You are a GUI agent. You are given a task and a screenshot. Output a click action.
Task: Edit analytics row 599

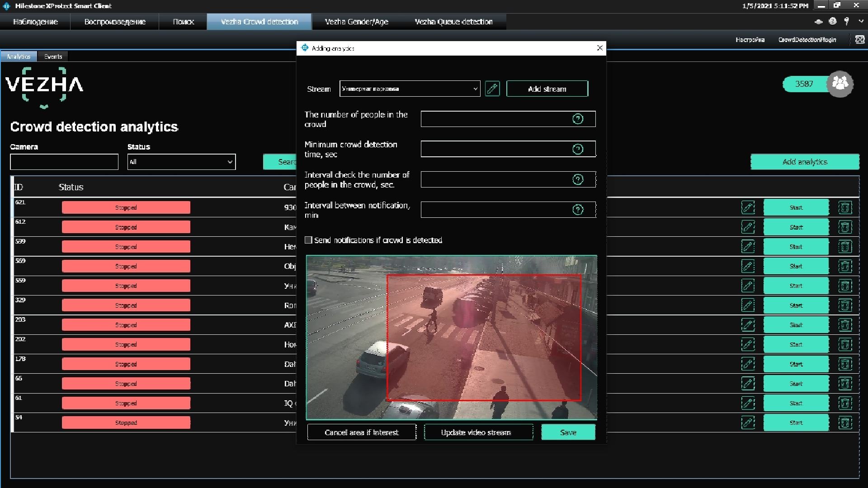click(x=748, y=247)
